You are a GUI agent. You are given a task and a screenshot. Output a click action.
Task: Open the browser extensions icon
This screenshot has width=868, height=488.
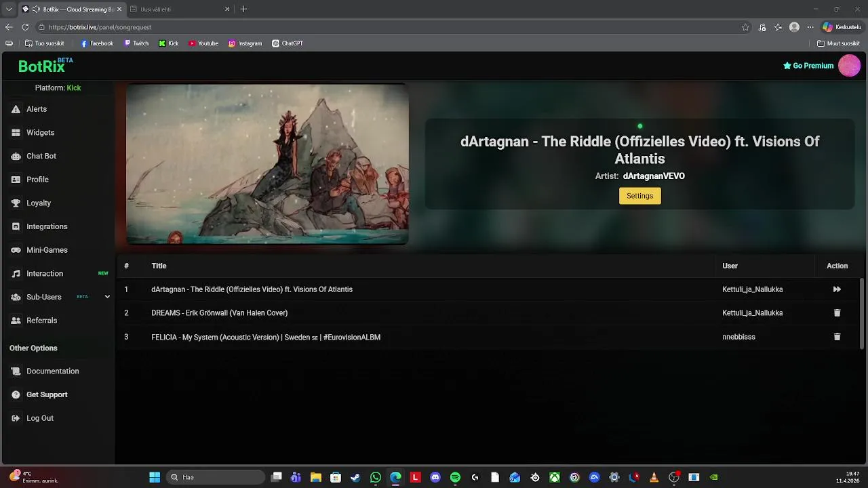pos(762,27)
